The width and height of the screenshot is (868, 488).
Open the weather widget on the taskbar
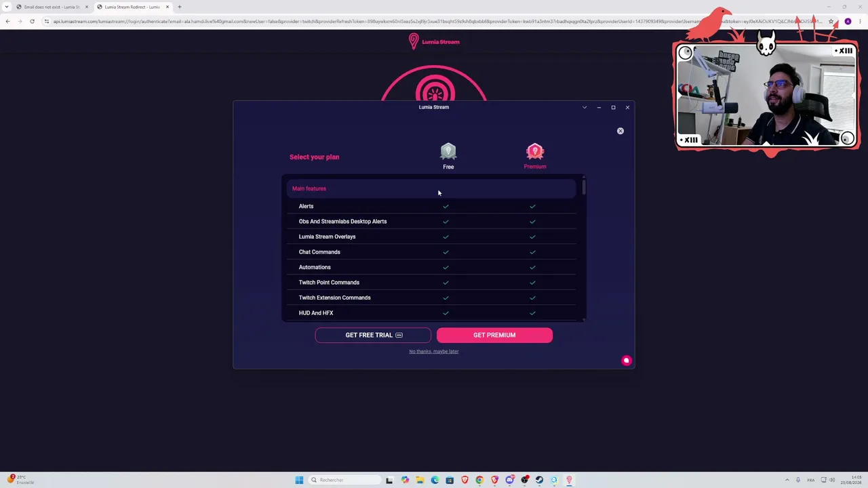pyautogui.click(x=20, y=480)
